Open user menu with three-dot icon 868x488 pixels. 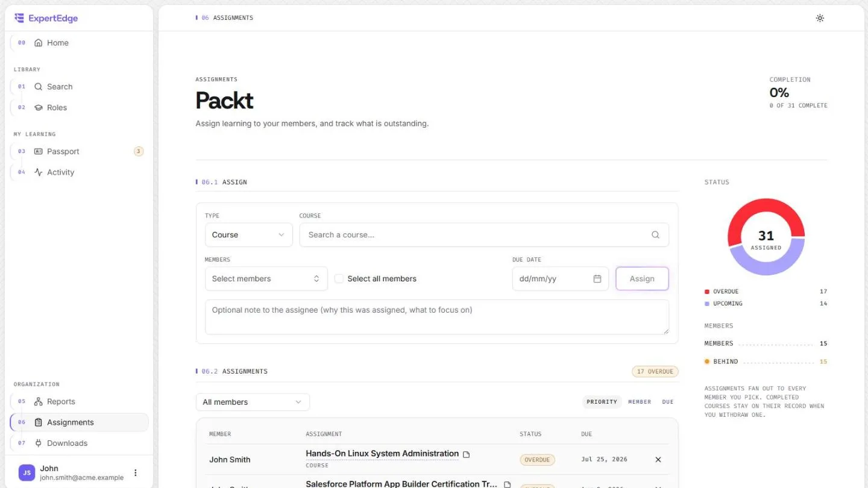[136, 473]
